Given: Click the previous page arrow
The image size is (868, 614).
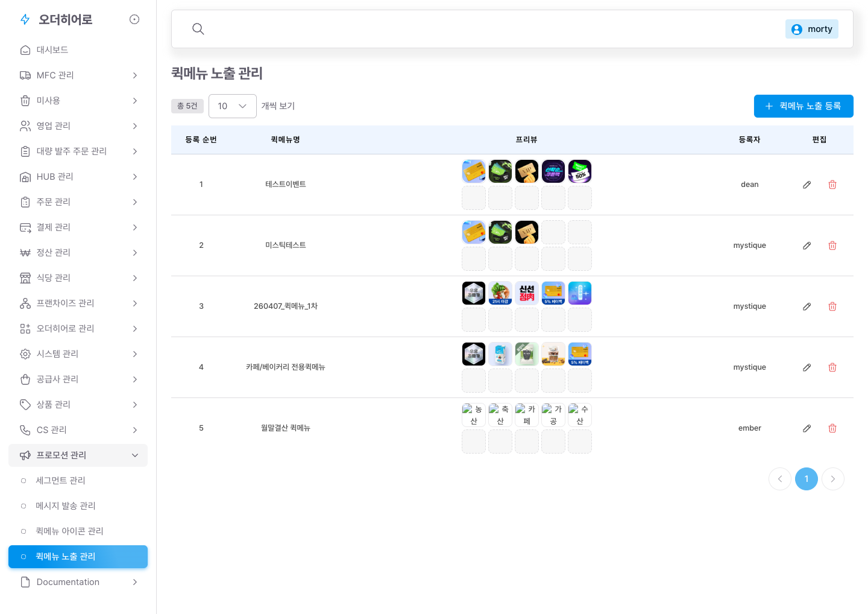Looking at the screenshot, I should [x=780, y=479].
